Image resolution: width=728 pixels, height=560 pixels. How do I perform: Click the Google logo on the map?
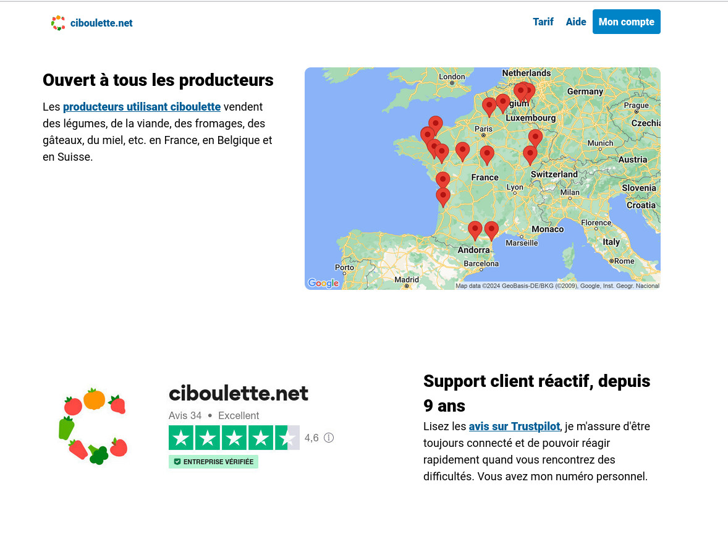click(x=323, y=283)
